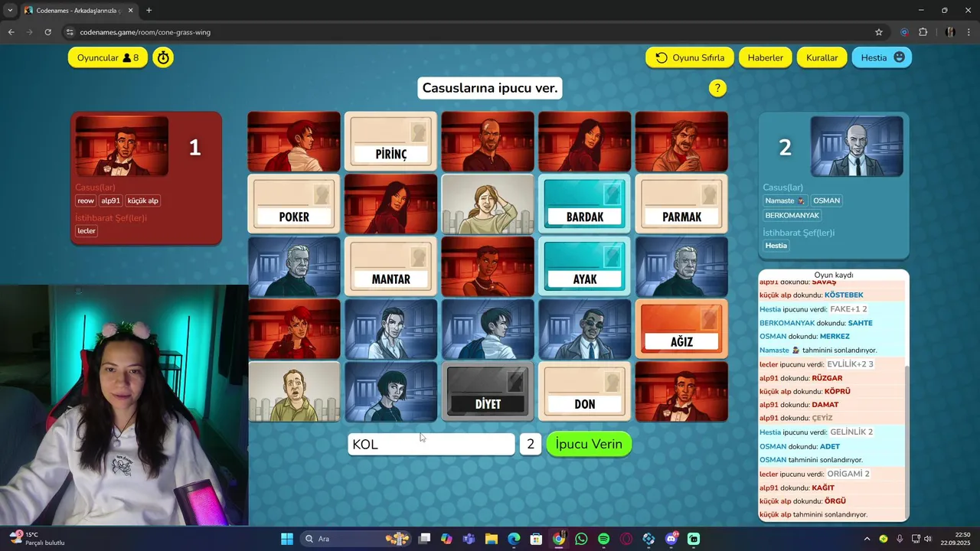Click the blue player tag BERKOMANYAK
This screenshot has width=980, height=551.
[x=792, y=215]
